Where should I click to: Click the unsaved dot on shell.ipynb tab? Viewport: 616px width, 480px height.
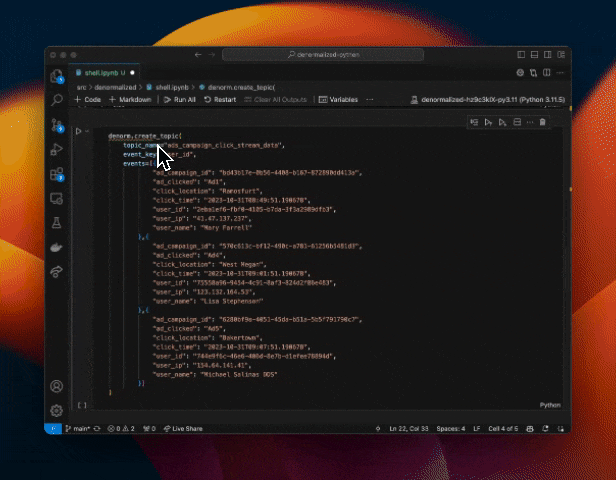[132, 73]
